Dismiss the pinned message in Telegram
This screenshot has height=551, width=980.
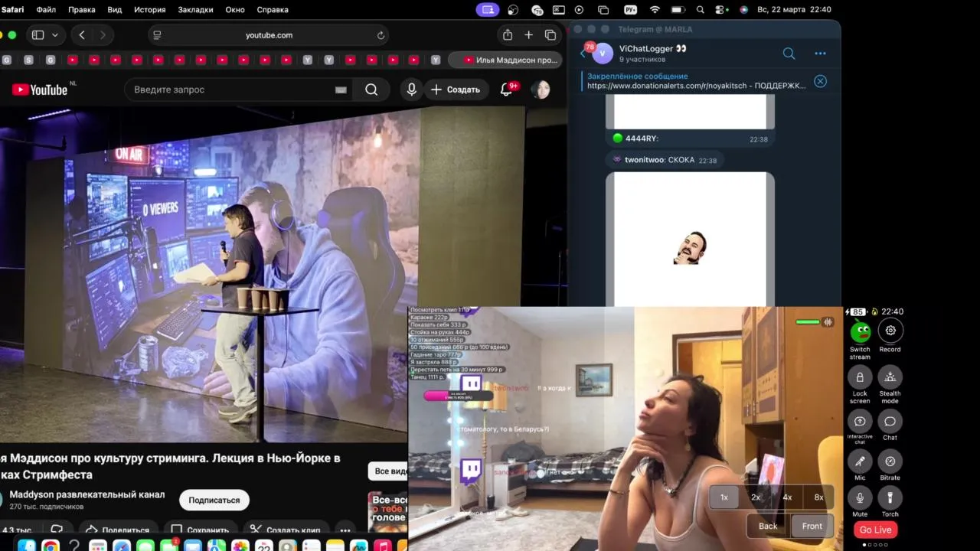tap(820, 81)
